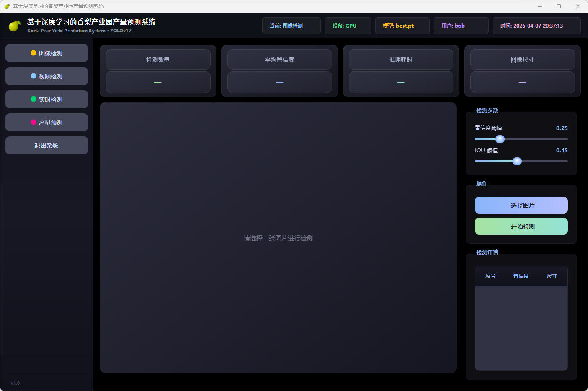The height and width of the screenshot is (391, 588).
Task: Click the pear logo icon in header
Action: [x=15, y=26]
